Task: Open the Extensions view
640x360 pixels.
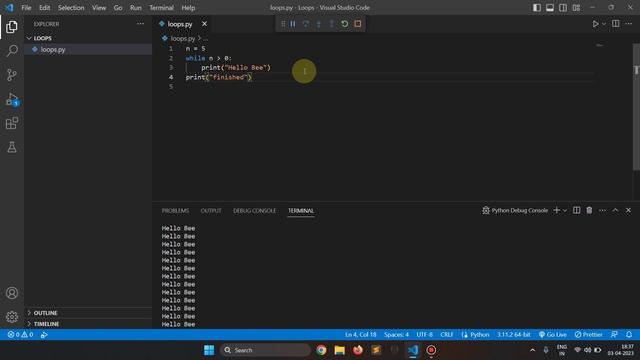Action: tap(12, 123)
